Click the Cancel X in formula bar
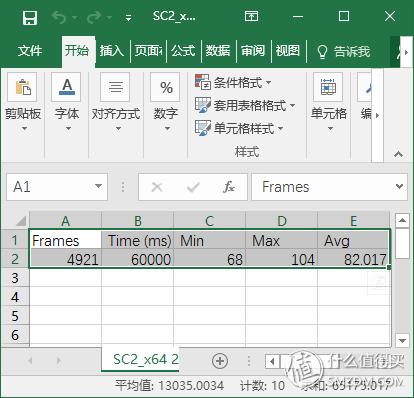 click(x=157, y=187)
